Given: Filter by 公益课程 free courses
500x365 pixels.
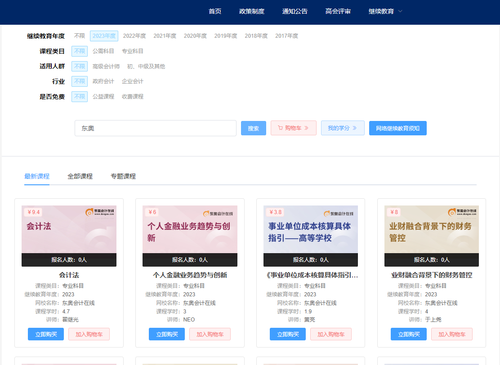Looking at the screenshot, I should tap(103, 97).
